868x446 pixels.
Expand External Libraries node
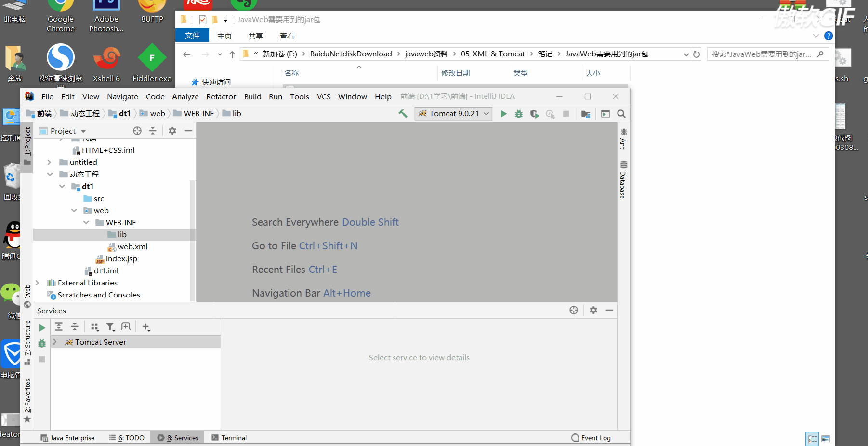click(37, 283)
